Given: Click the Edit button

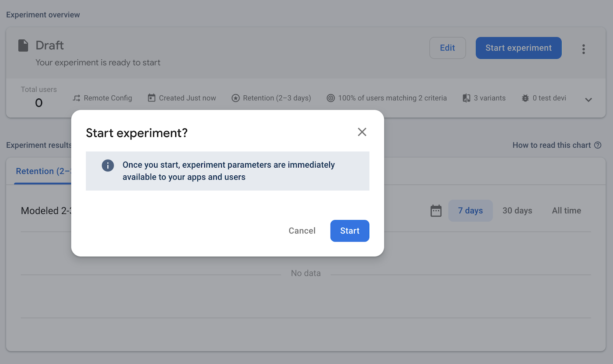Looking at the screenshot, I should (447, 48).
